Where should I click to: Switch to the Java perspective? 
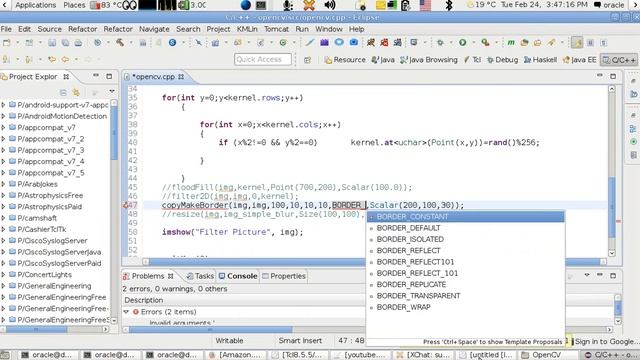383,60
